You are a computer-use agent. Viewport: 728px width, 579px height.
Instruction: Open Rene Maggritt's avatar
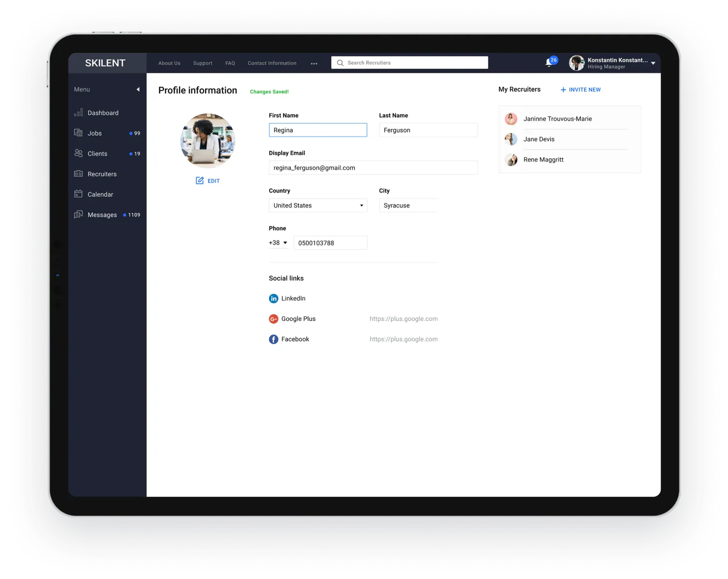(511, 160)
